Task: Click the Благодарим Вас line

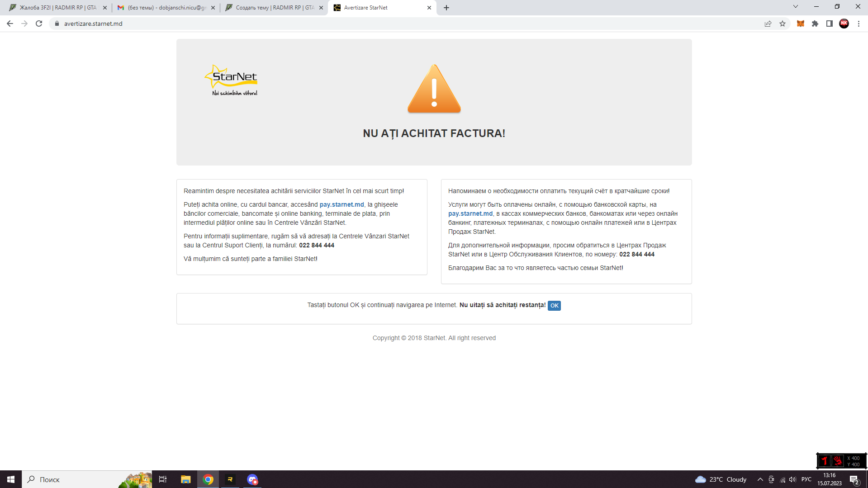Action: (x=536, y=268)
